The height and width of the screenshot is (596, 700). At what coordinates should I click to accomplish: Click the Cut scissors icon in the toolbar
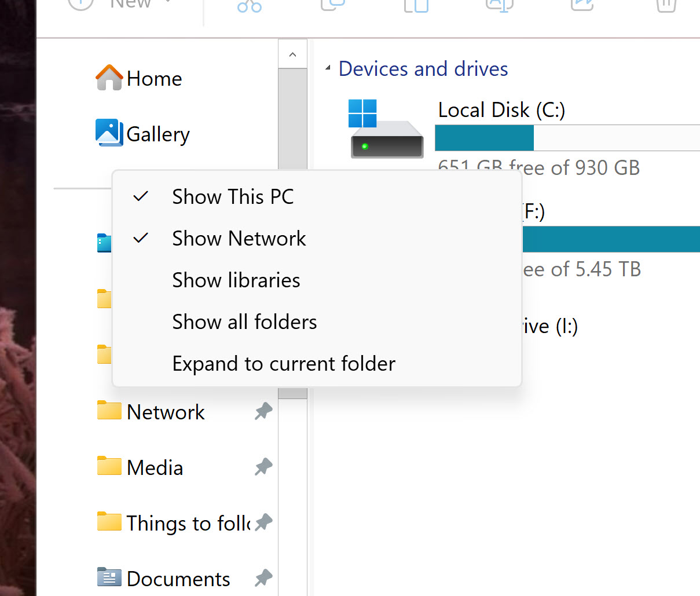pos(249,6)
